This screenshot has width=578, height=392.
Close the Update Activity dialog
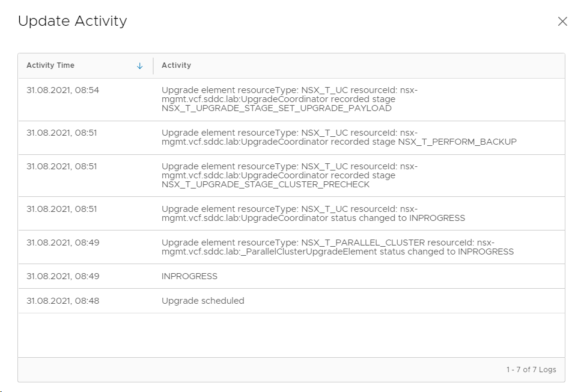tap(562, 22)
